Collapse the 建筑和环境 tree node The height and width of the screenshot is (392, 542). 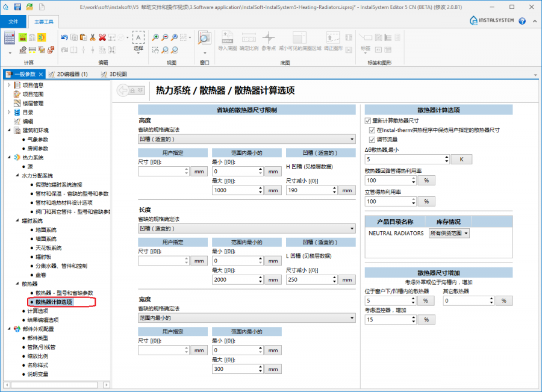tap(9, 130)
